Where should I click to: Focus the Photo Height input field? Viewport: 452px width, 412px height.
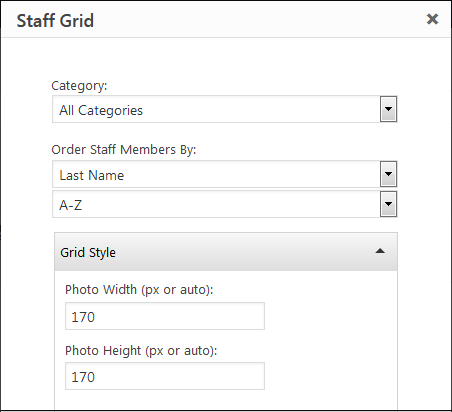[165, 376]
